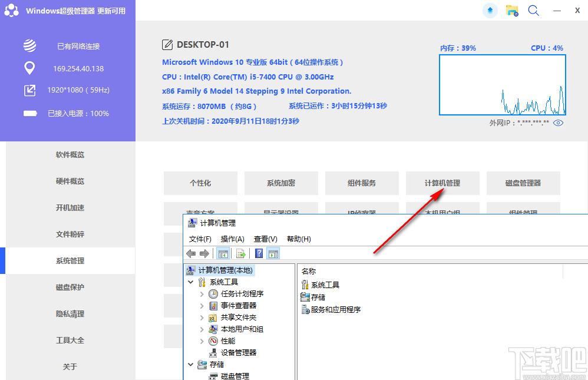
Task: Click the blue help question mark icon
Action: coord(259,253)
